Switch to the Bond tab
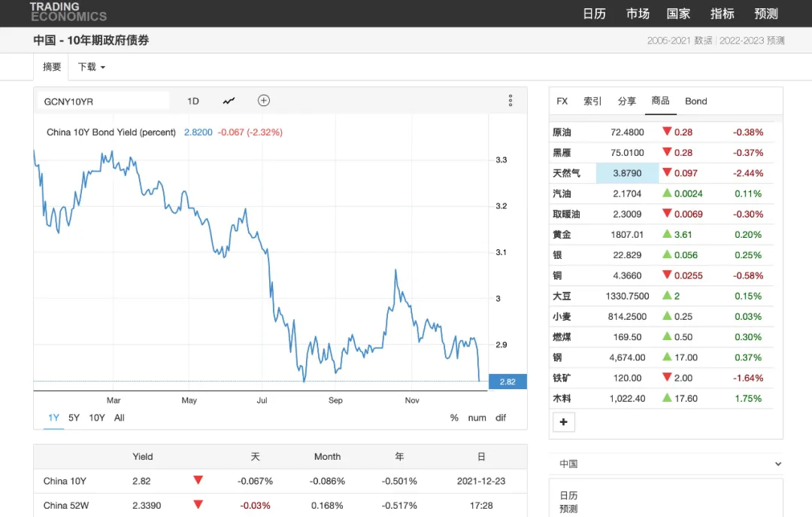Screen dimensions: 812x517 tap(695, 101)
